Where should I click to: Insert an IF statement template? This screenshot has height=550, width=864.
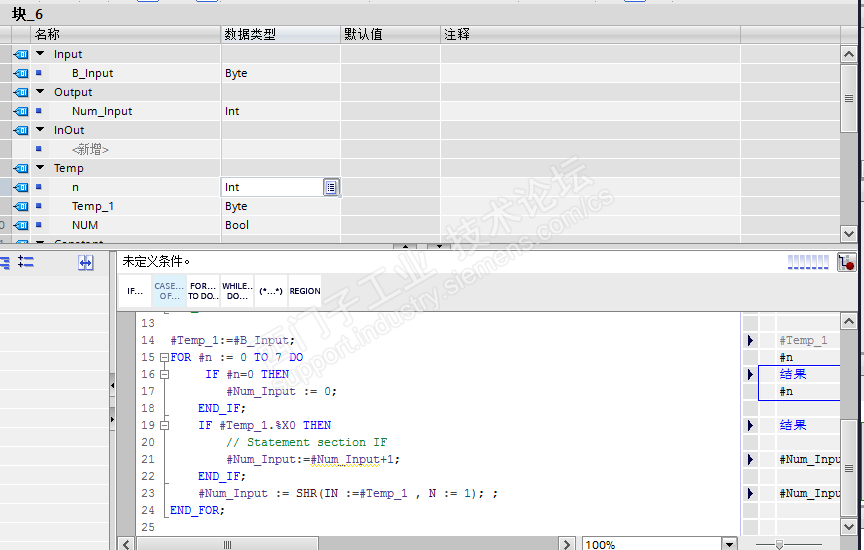[135, 291]
